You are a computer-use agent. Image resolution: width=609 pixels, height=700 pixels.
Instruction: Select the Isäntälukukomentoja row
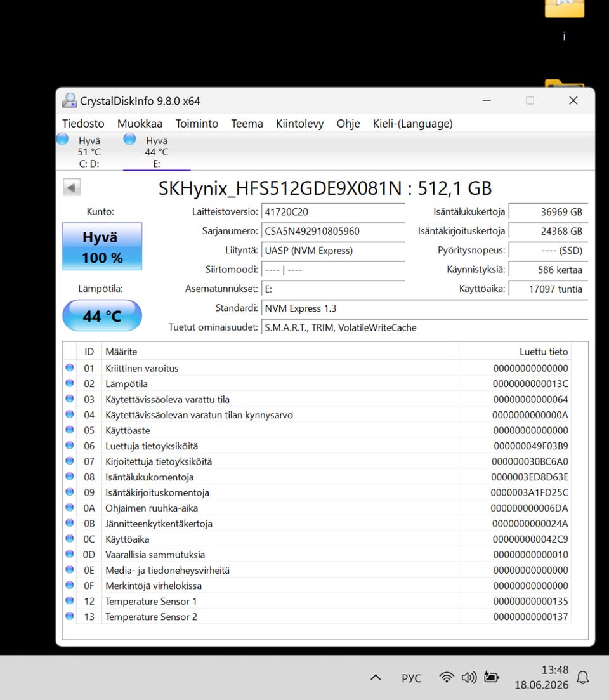(317, 477)
